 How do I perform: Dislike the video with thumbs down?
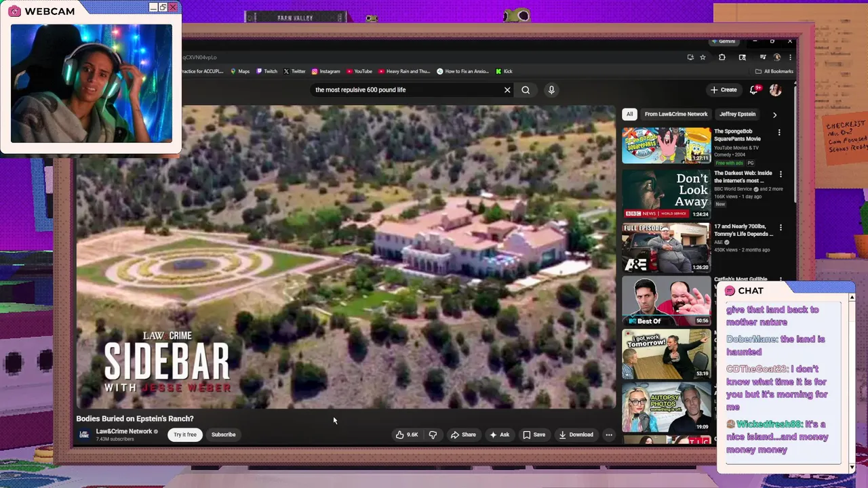(433, 434)
